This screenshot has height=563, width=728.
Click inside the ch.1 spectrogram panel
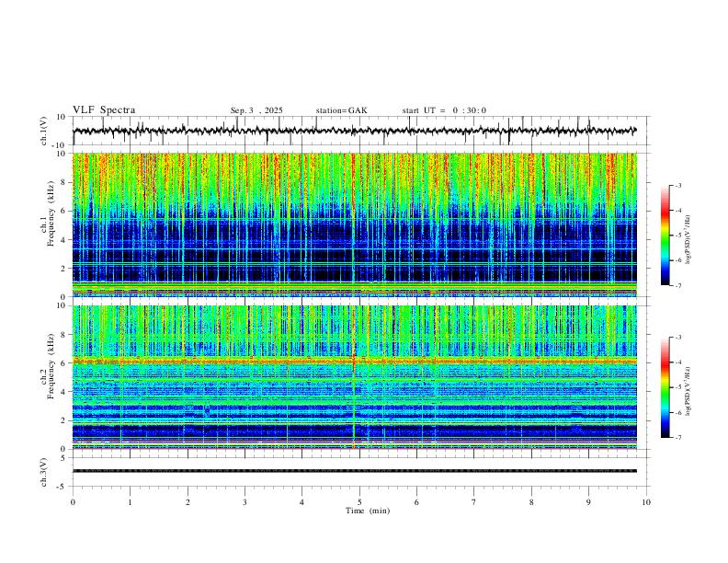[354, 224]
